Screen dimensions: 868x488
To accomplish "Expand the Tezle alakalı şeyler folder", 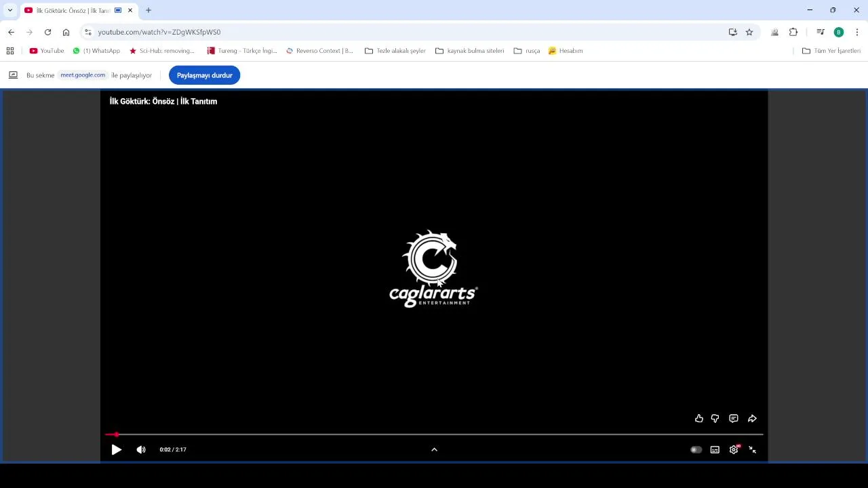I will [x=395, y=51].
